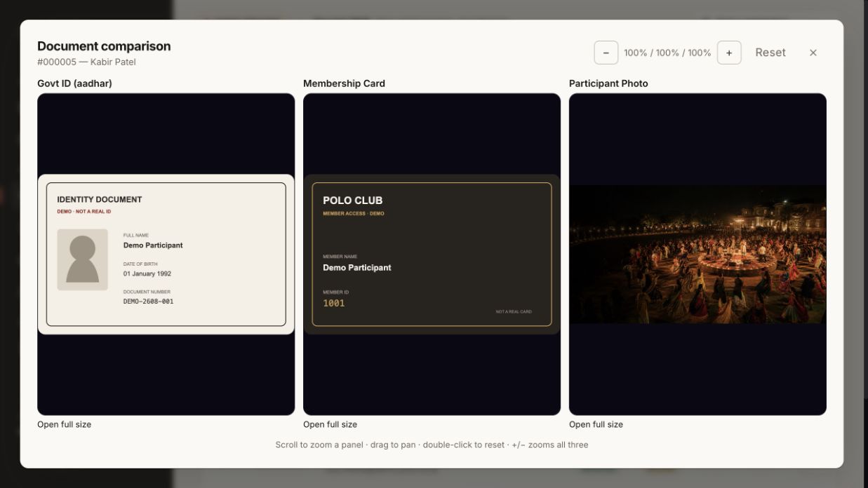Click the '01 January 1992' date of birth

tap(147, 273)
